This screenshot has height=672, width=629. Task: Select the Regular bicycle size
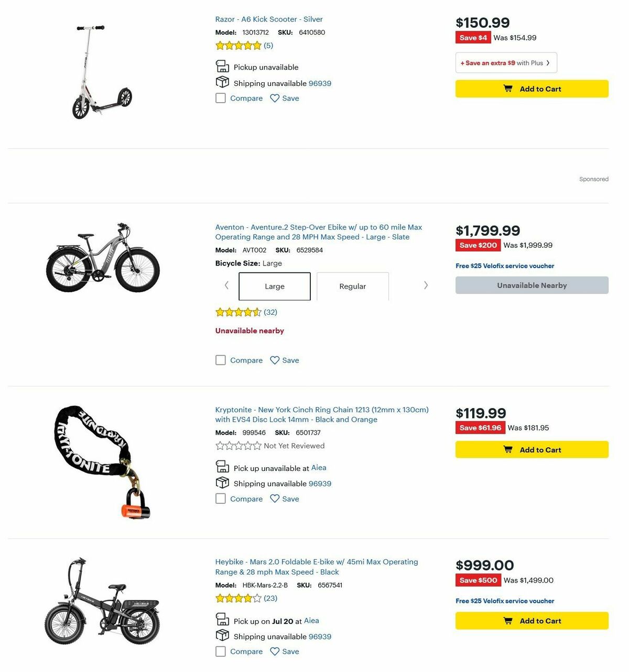coord(352,286)
